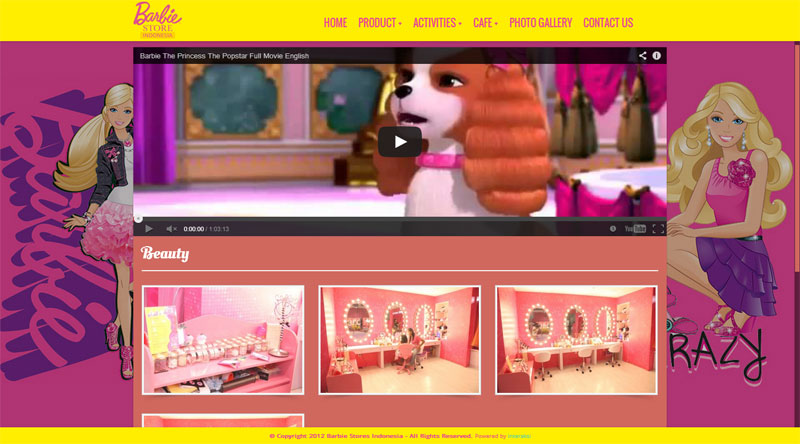Click the video info icon
The width and height of the screenshot is (800, 444).
657,56
